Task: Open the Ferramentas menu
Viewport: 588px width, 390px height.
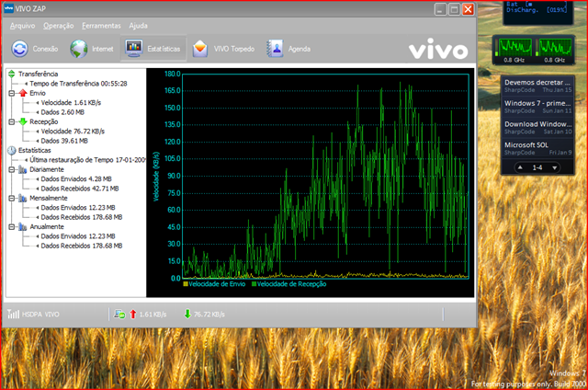Action: click(x=101, y=26)
